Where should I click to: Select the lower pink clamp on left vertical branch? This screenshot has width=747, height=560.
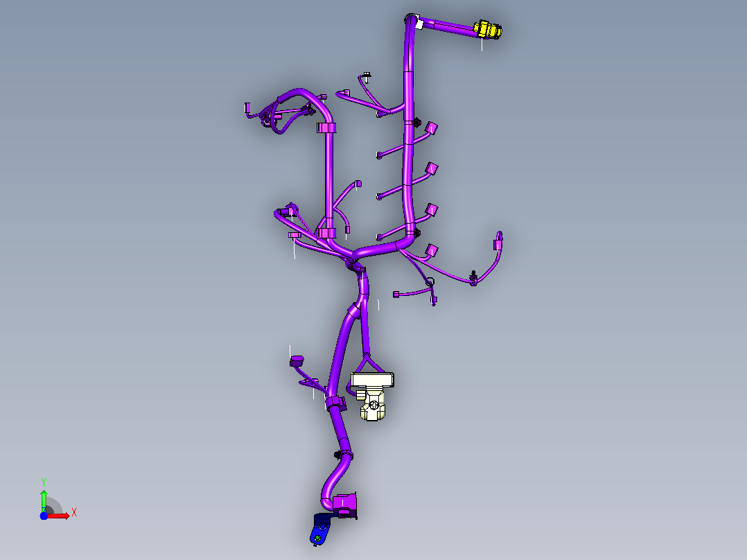(x=326, y=233)
